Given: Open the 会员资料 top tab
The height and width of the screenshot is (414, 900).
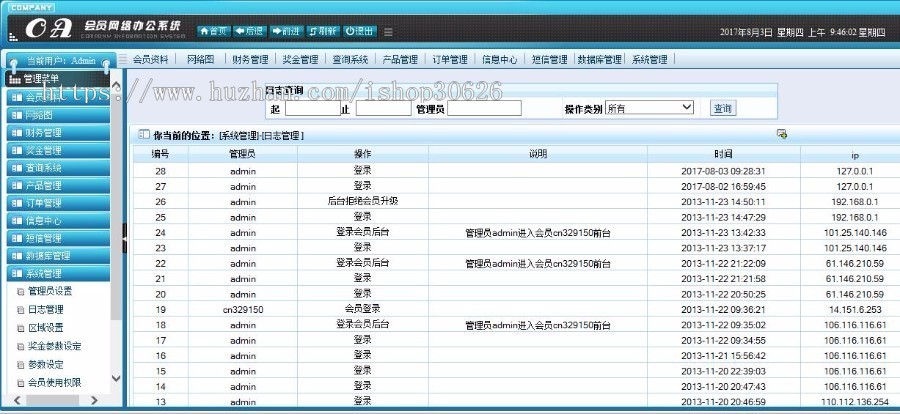Looking at the screenshot, I should tap(150, 59).
